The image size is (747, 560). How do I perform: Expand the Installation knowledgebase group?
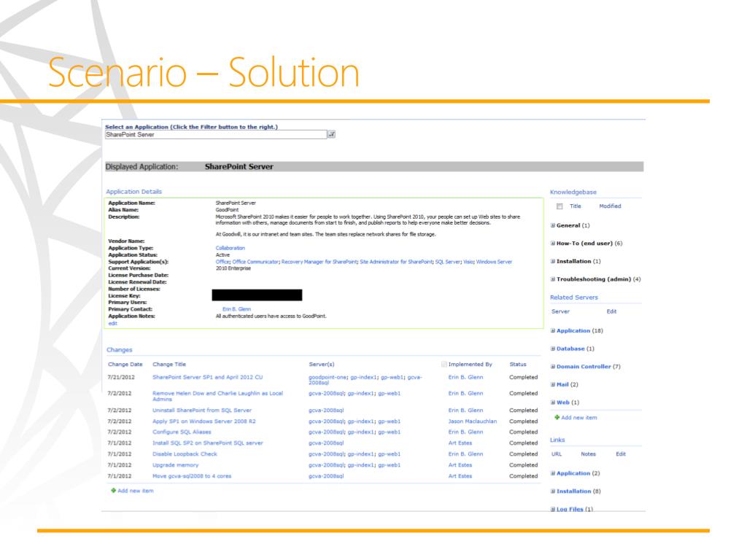click(553, 262)
